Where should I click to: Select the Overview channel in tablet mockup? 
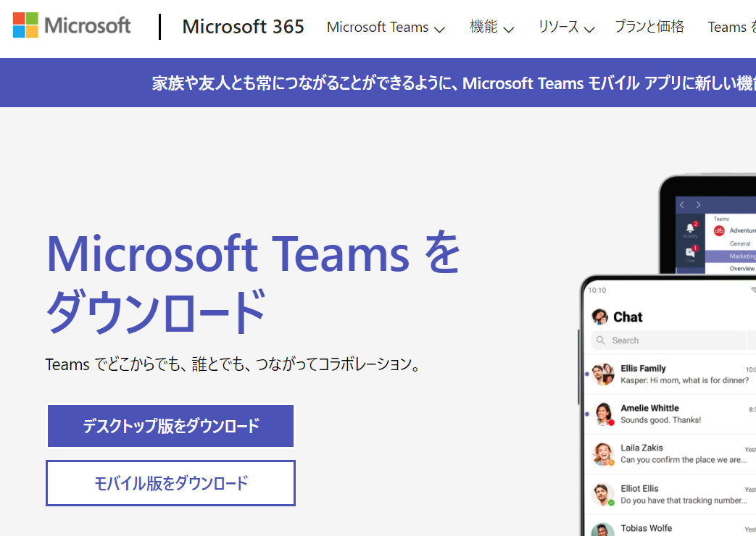742,269
